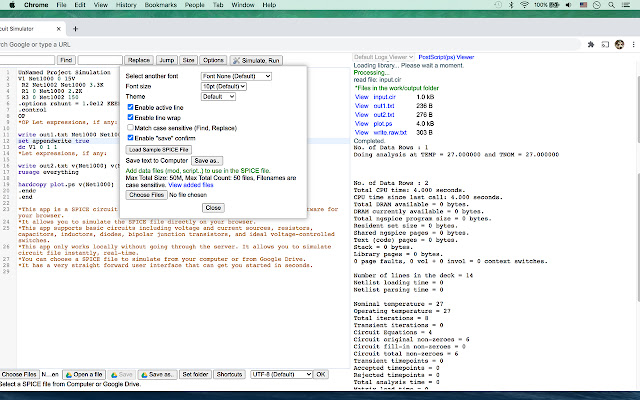Open the UTF-8 encoding dropdown

click(281, 374)
